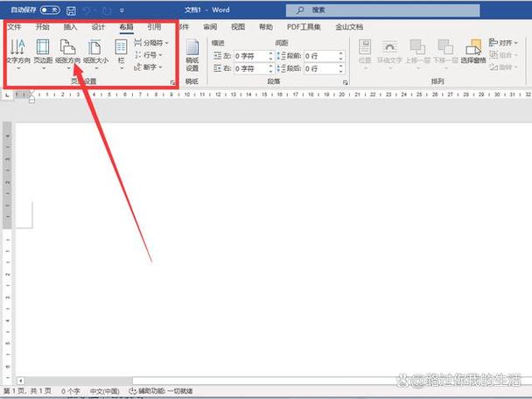Click the 段前 spacing before field
The image size is (532, 399).
(x=322, y=56)
